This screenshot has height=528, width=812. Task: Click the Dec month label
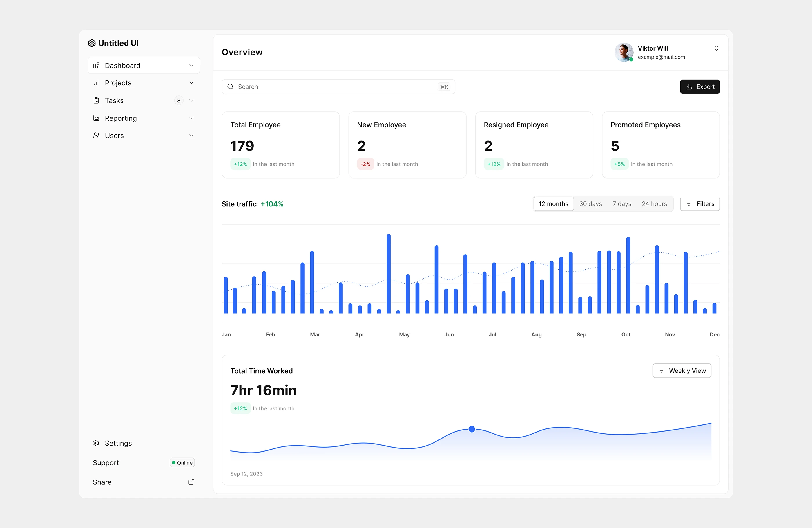(715, 335)
